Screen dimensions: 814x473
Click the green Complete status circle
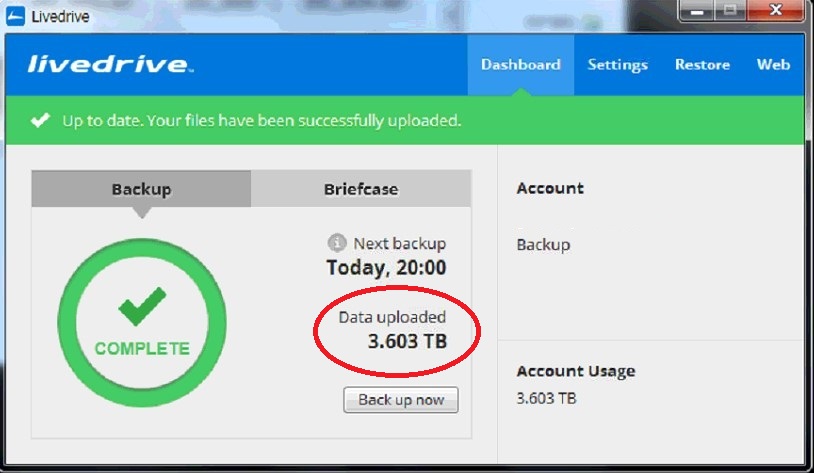[142, 322]
